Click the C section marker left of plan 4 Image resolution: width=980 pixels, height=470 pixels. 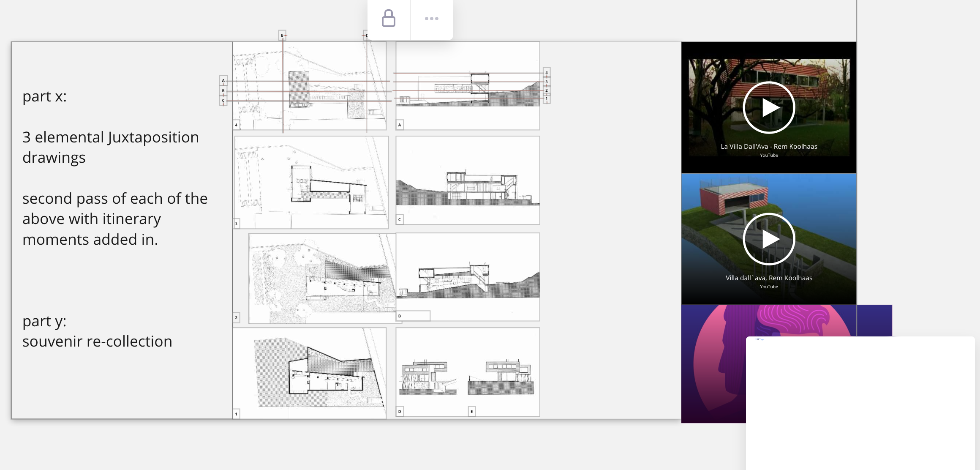pyautogui.click(x=223, y=101)
